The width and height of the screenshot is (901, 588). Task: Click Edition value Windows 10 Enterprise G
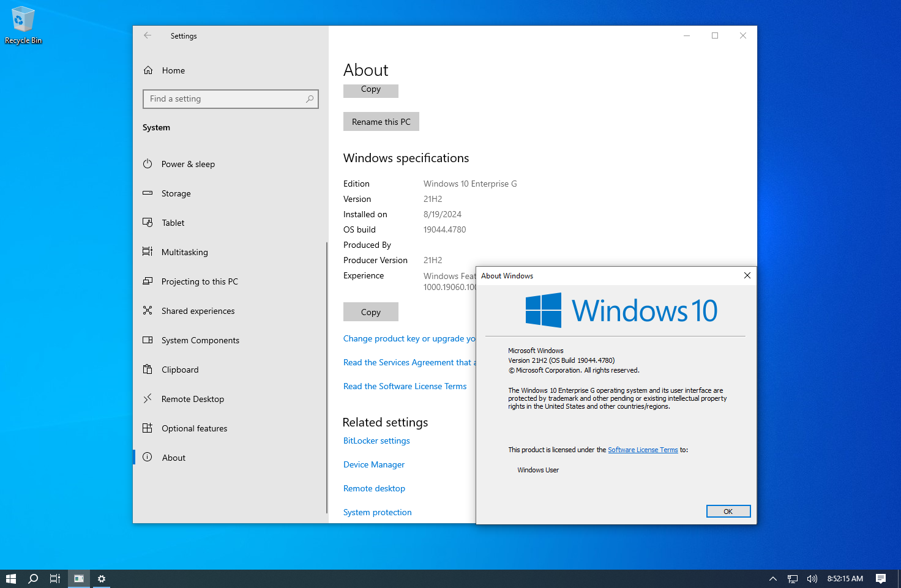coord(470,184)
